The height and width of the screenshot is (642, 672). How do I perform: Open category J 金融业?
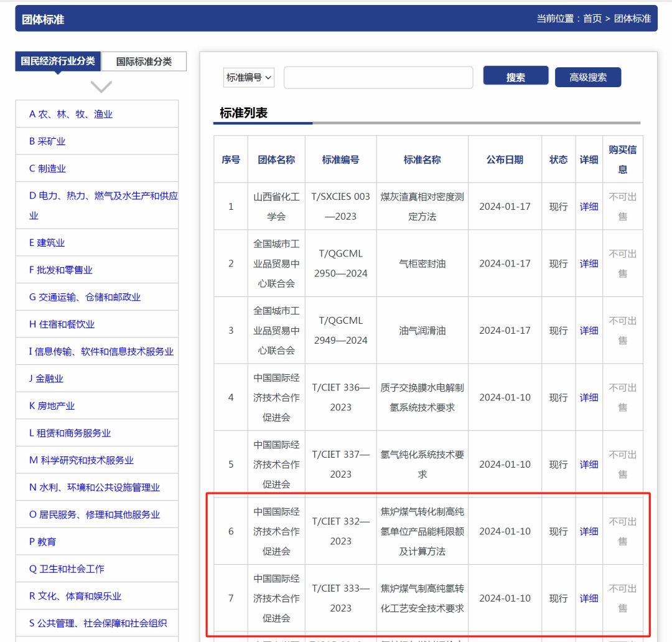point(46,379)
